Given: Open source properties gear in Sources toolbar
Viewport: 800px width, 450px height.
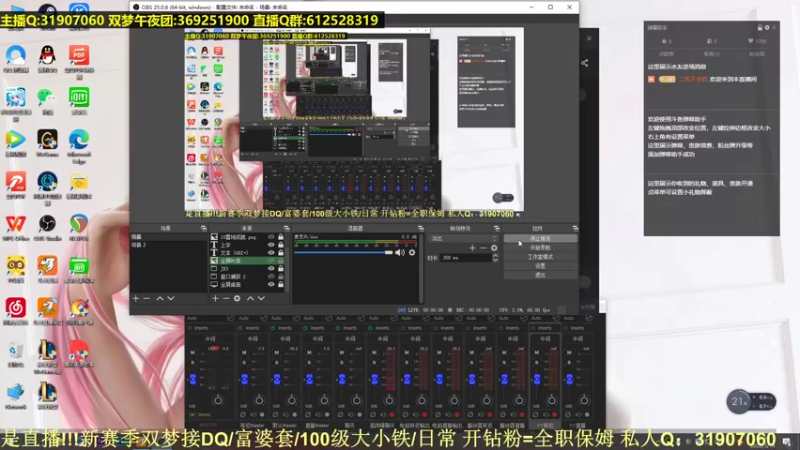Looking at the screenshot, I should point(237,298).
